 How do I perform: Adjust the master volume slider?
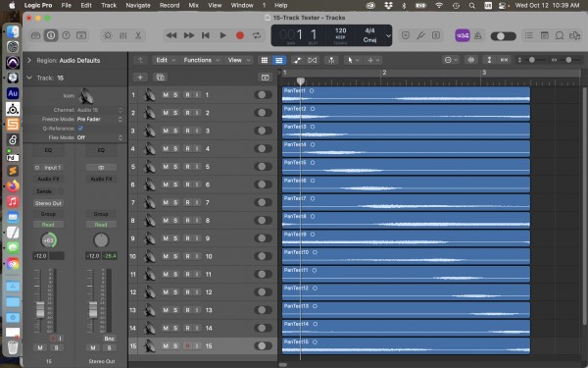click(504, 36)
